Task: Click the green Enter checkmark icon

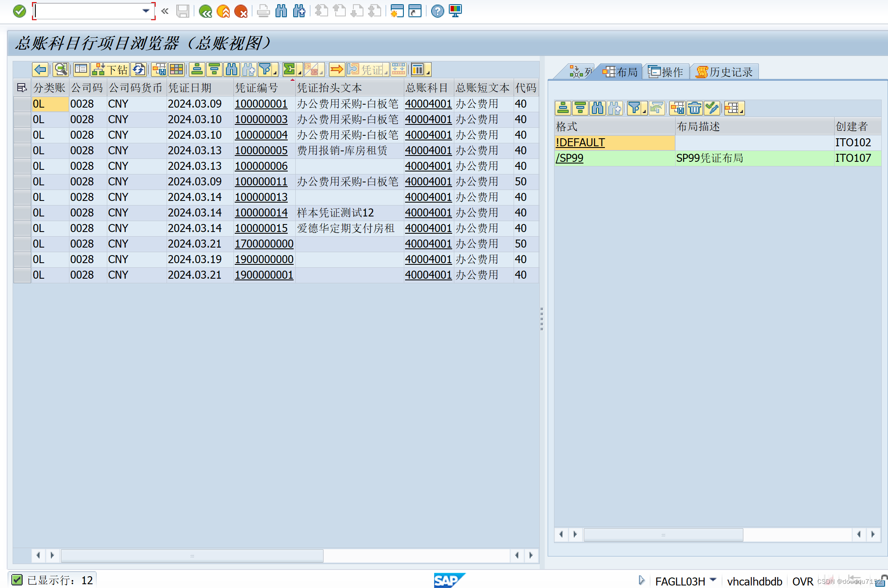Action: tap(19, 11)
